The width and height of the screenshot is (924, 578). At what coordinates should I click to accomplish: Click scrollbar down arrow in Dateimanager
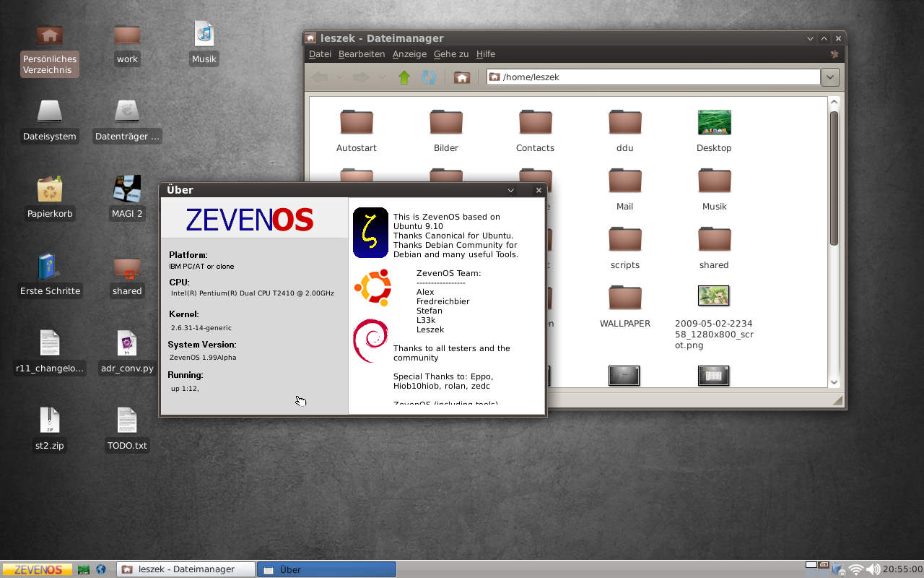tap(834, 382)
